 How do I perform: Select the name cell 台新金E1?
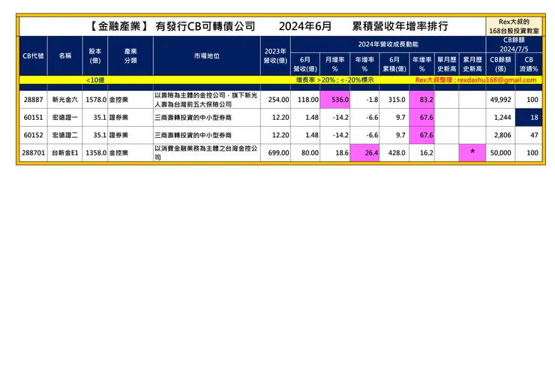(x=64, y=153)
